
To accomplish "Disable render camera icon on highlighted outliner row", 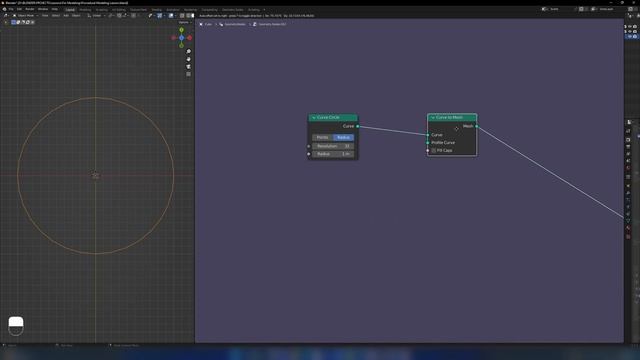I will tap(635, 36).
